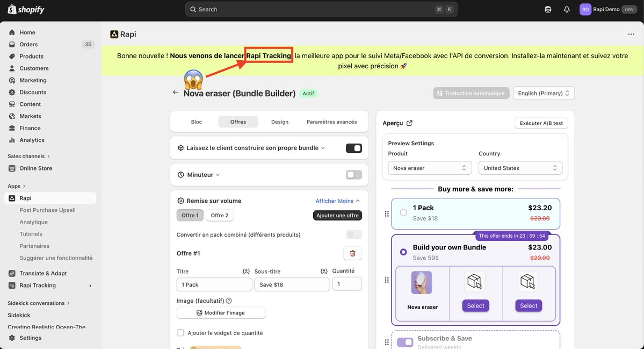
Task: Select the Offre 2 tab
Action: coord(219,216)
